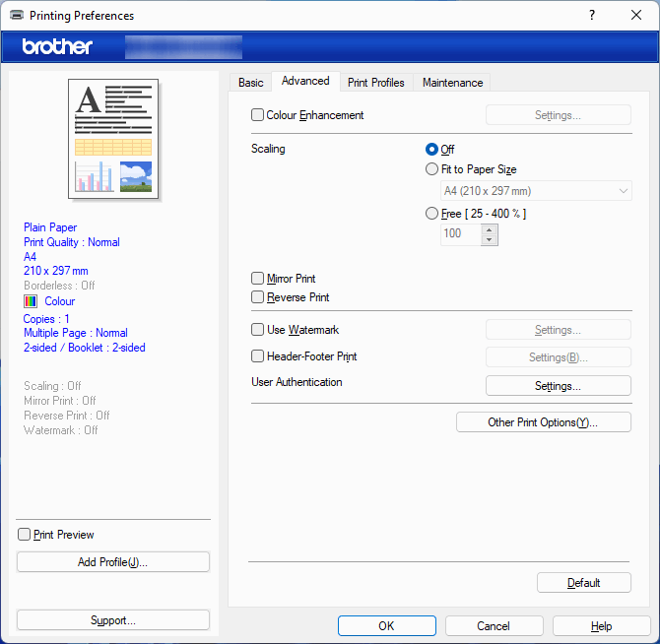Click the scaling percentage input field
The image size is (660, 644).
tap(460, 234)
